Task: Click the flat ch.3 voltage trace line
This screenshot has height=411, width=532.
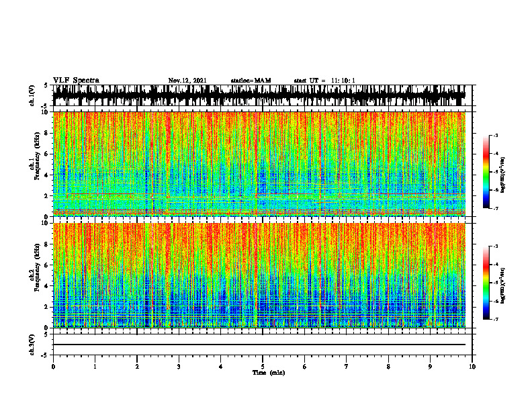Action: (x=259, y=345)
